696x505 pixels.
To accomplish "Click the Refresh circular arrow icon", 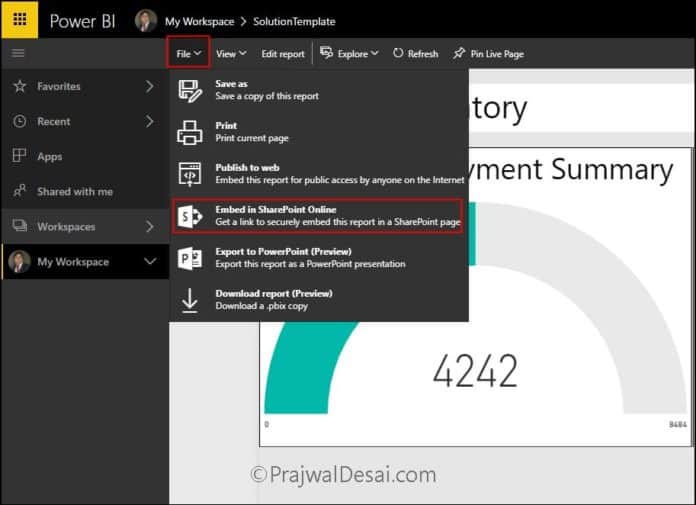I will [x=398, y=53].
